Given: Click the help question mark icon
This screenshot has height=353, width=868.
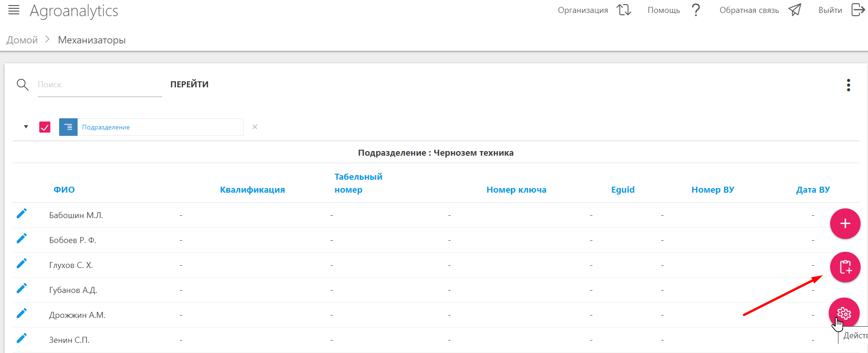Looking at the screenshot, I should pyautogui.click(x=696, y=10).
